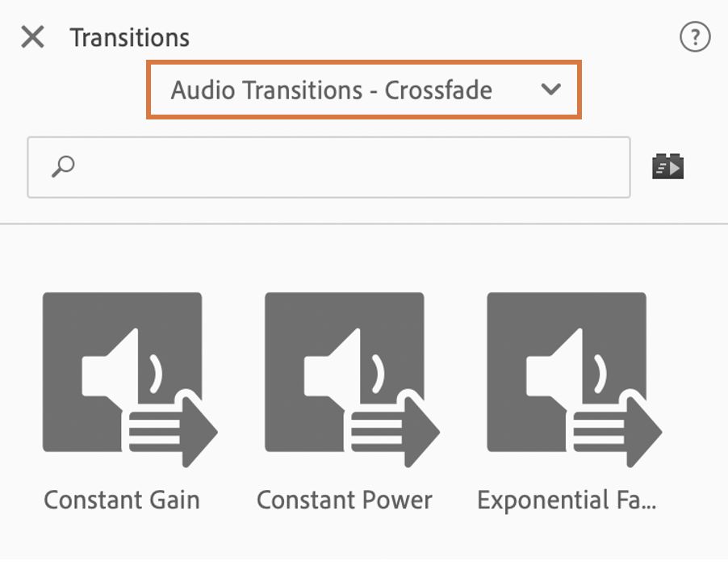Toggle the animated preview icon beside search

[667, 166]
